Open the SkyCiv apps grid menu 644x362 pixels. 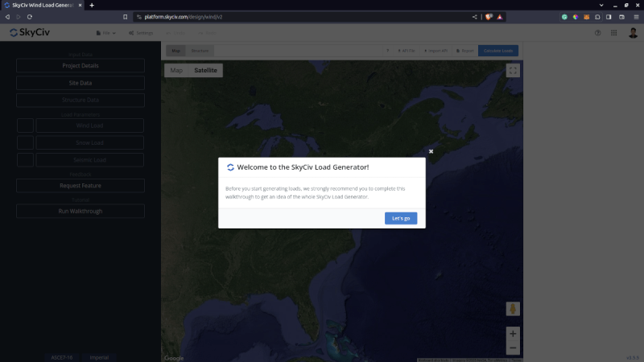(x=614, y=33)
